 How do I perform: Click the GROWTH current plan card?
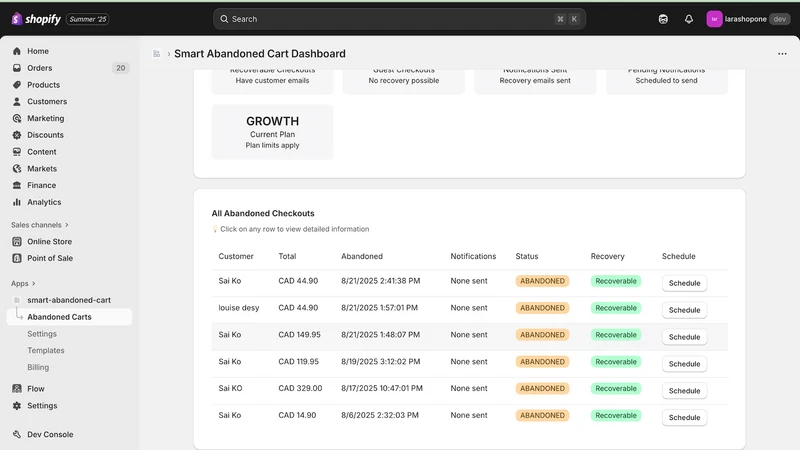point(272,132)
